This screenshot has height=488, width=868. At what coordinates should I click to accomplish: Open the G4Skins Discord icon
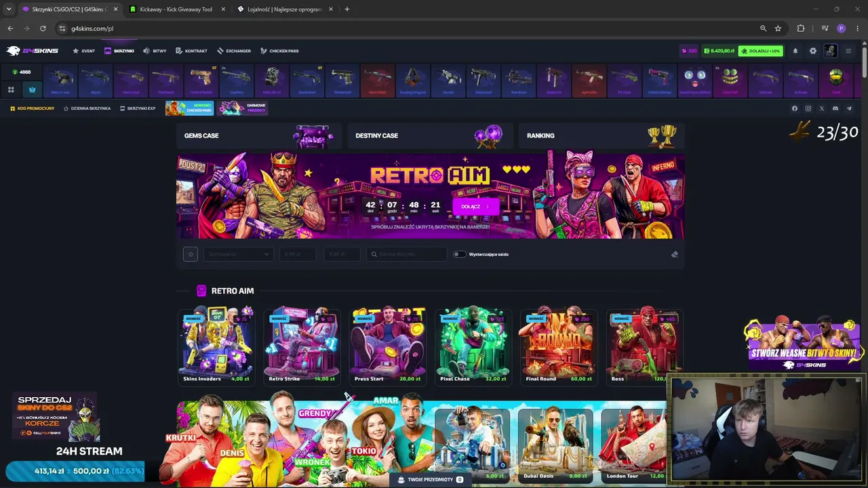tap(835, 108)
